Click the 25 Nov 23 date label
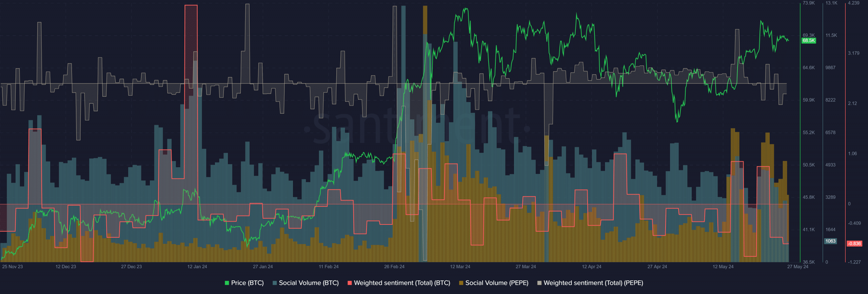This screenshot has width=868, height=294. coord(13,267)
